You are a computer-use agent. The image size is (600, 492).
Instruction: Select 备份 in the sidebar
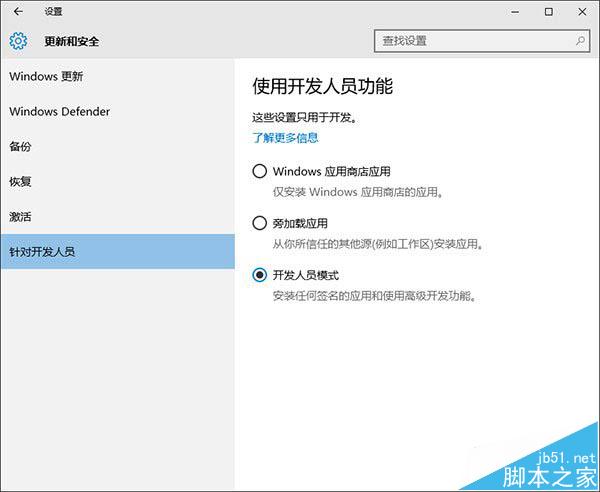(117, 147)
